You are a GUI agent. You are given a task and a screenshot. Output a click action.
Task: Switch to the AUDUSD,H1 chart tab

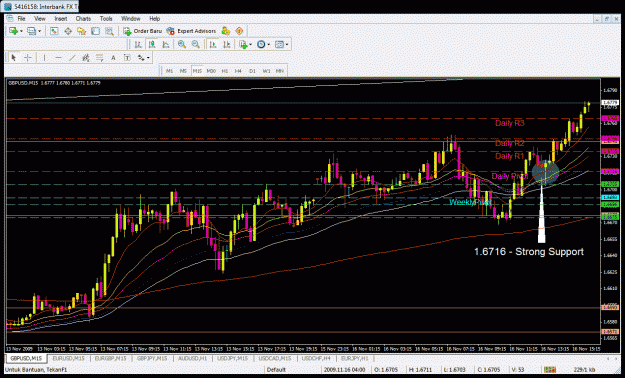pos(192,358)
